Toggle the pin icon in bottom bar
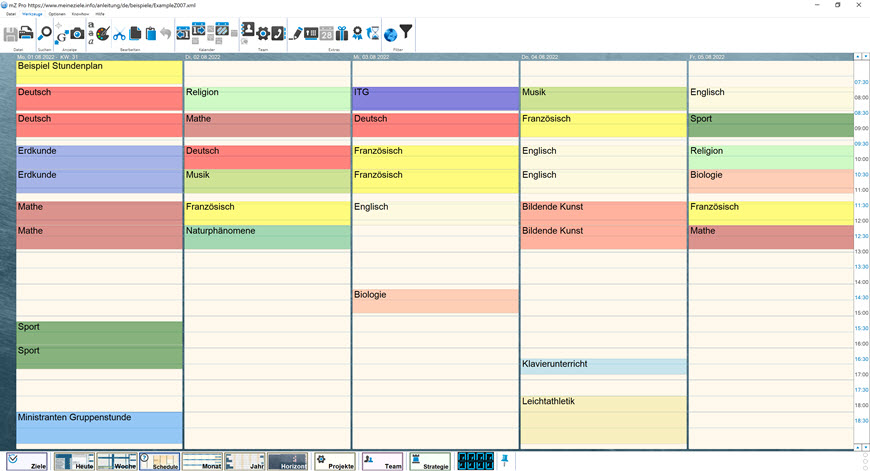The height and width of the screenshot is (471, 870). click(505, 461)
